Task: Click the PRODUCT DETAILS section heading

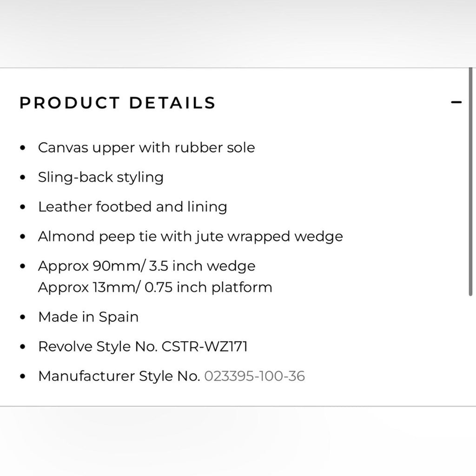Action: 118,103
